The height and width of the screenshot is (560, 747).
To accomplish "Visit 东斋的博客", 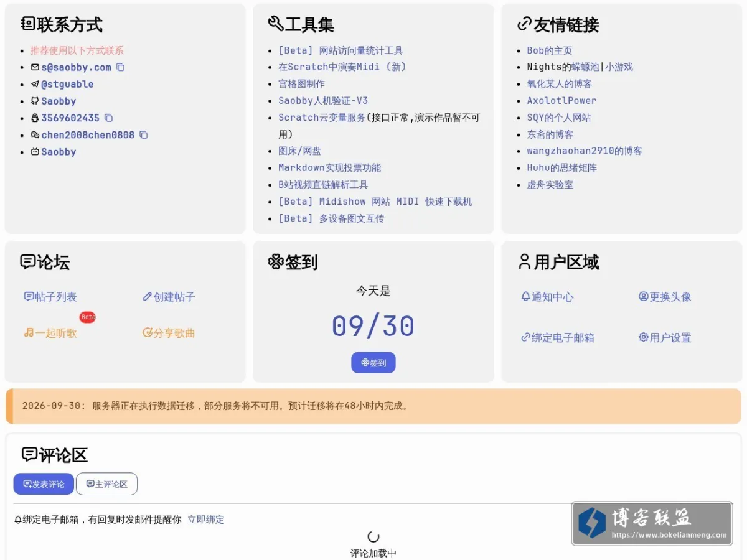I will pos(550,134).
